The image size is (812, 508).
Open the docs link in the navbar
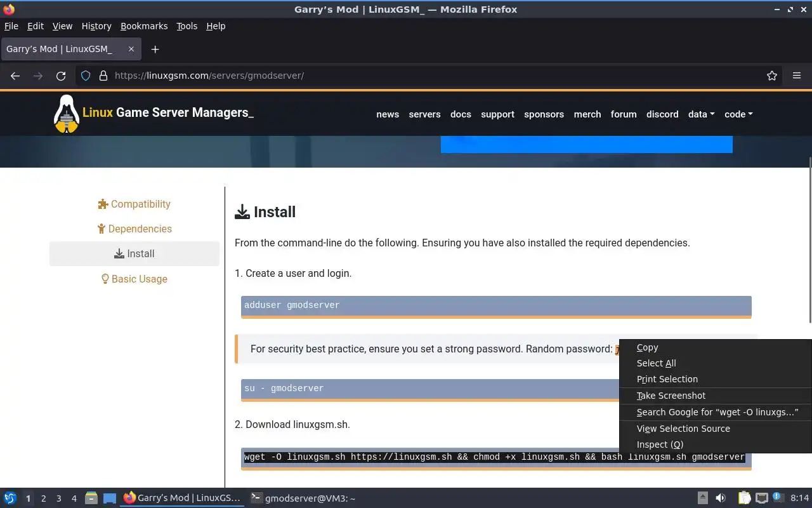[461, 114]
